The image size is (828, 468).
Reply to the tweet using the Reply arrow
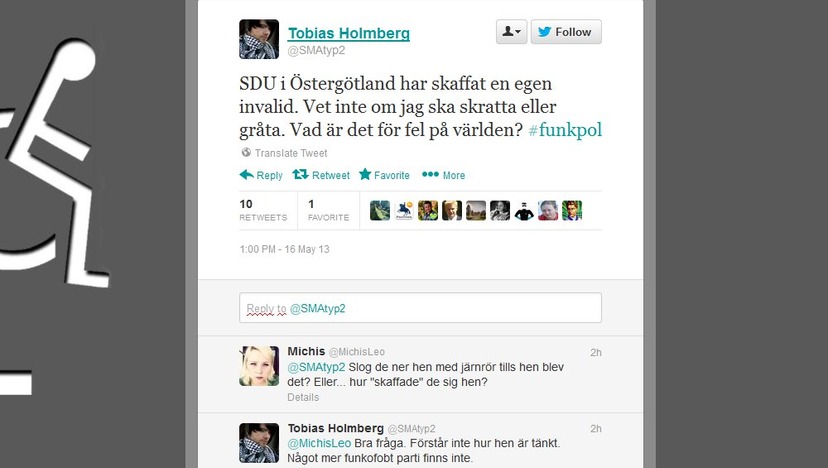[261, 175]
